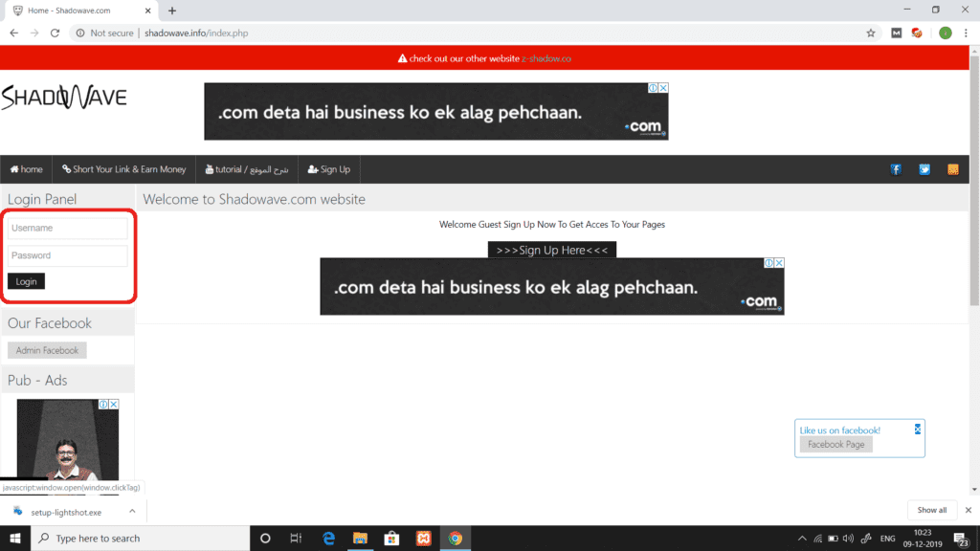Open Admin Facebook button
980x551 pixels.
click(x=47, y=350)
